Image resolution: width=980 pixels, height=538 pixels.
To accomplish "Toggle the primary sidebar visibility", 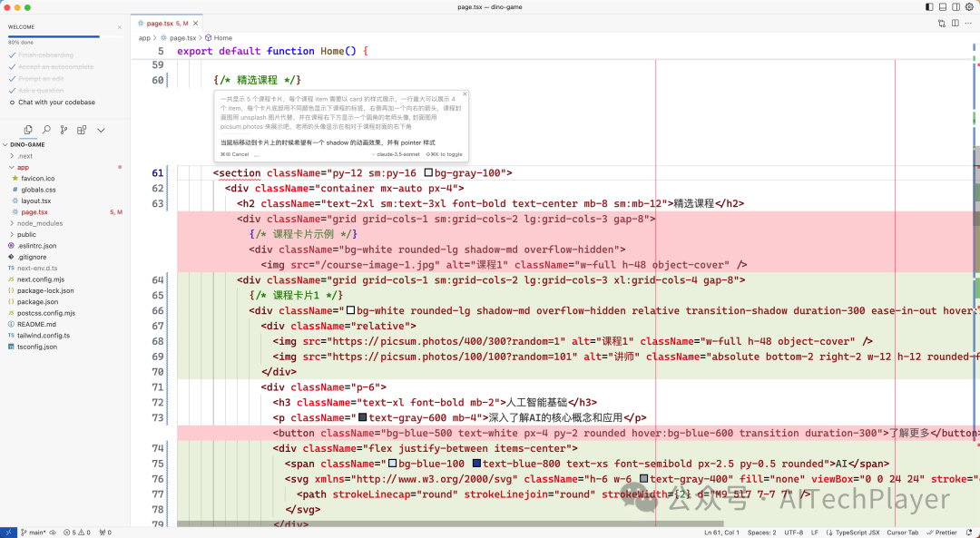I will [928, 7].
